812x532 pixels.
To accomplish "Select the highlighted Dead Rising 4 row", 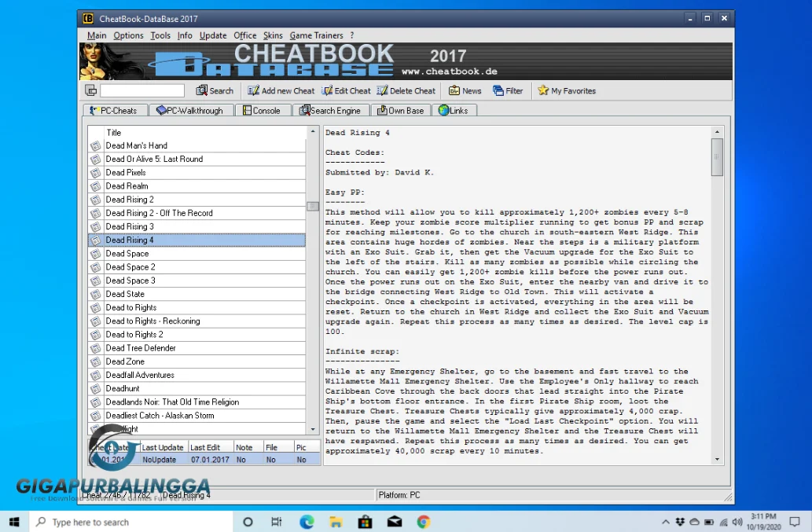I will click(x=197, y=240).
